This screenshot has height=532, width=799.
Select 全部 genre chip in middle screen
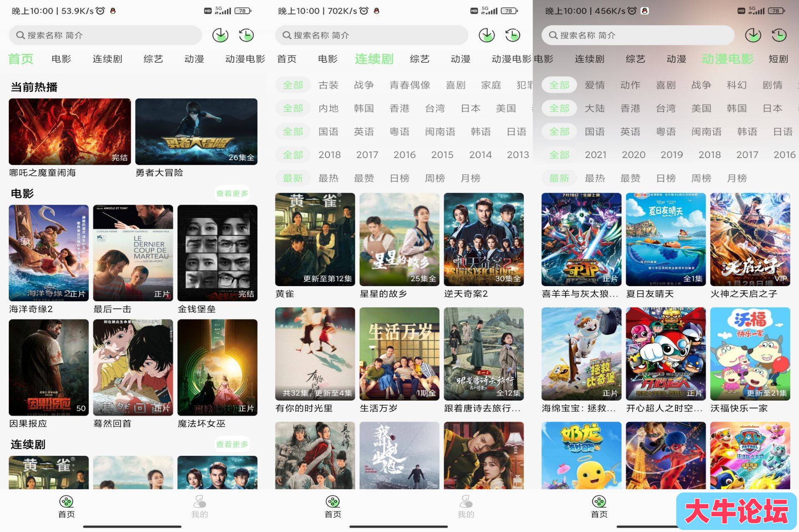(x=293, y=85)
